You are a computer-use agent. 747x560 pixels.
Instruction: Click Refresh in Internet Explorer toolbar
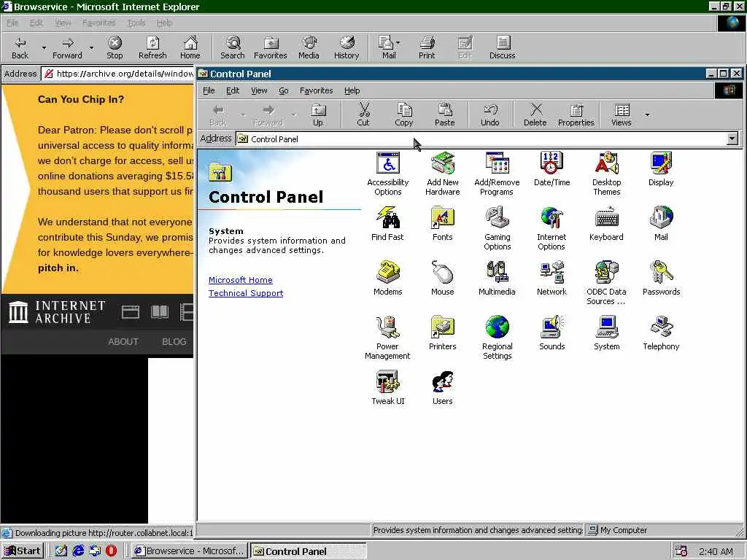(152, 47)
